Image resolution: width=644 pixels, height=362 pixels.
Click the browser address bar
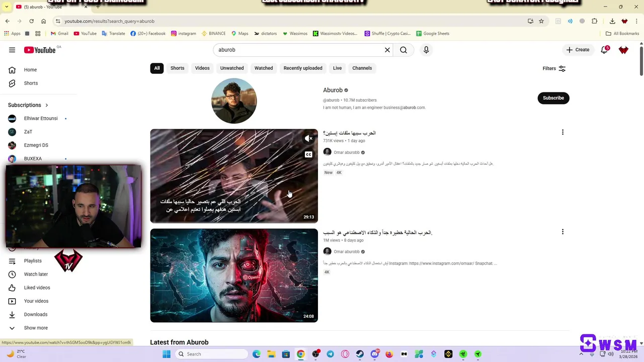click(289, 21)
